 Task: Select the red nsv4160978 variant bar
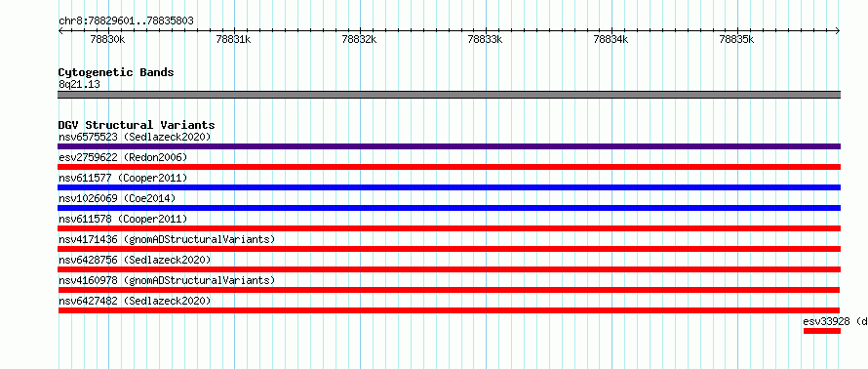[449, 290]
